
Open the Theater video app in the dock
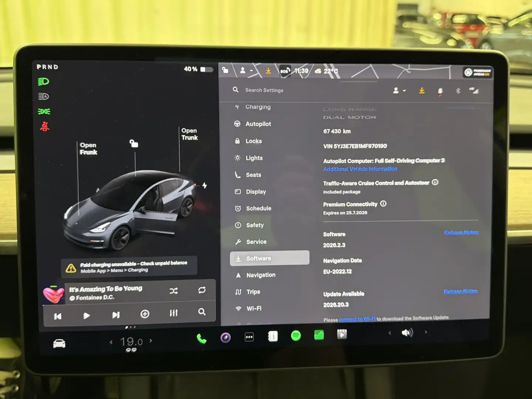coord(342,334)
